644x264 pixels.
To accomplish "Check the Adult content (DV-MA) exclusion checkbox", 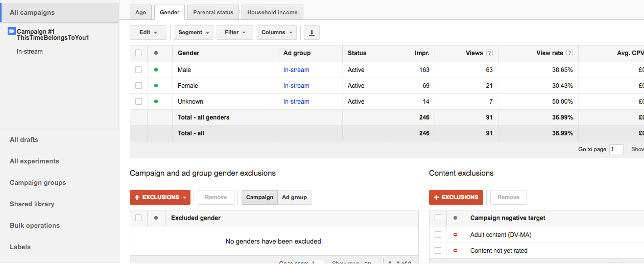I will point(438,235).
